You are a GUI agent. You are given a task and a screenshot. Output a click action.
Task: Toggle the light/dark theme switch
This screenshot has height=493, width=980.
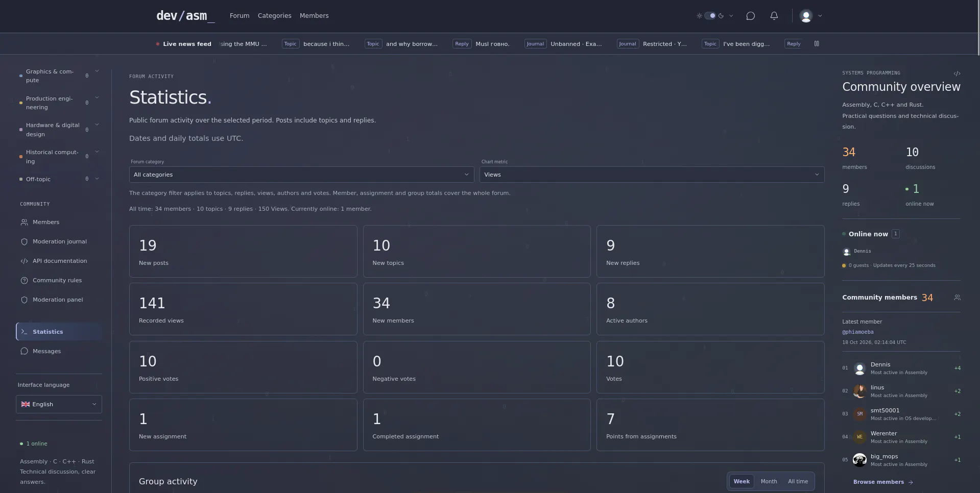coord(710,16)
